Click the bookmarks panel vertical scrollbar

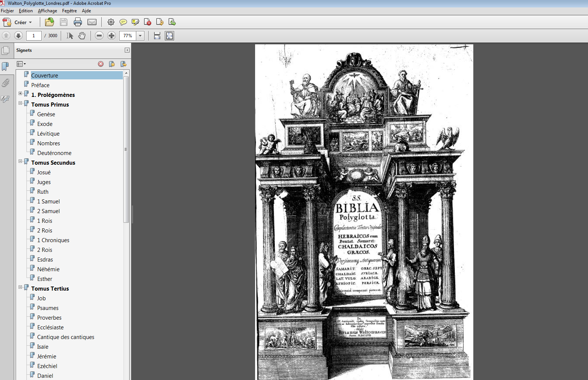126,149
